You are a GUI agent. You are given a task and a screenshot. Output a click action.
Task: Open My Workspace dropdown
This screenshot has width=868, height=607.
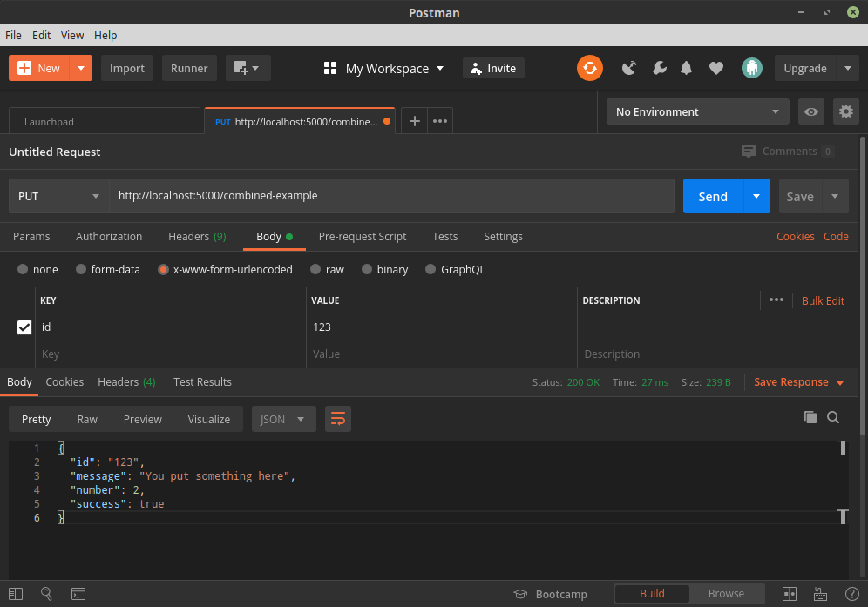click(394, 69)
